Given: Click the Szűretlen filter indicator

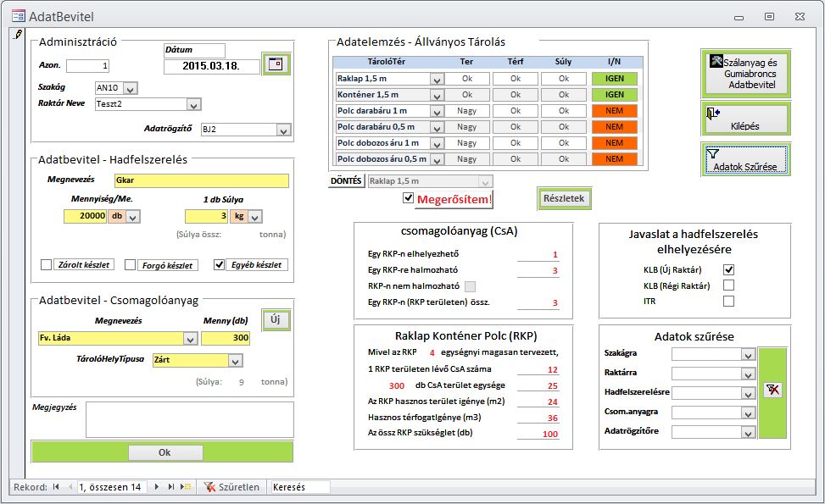Looking at the screenshot, I should pos(231,487).
